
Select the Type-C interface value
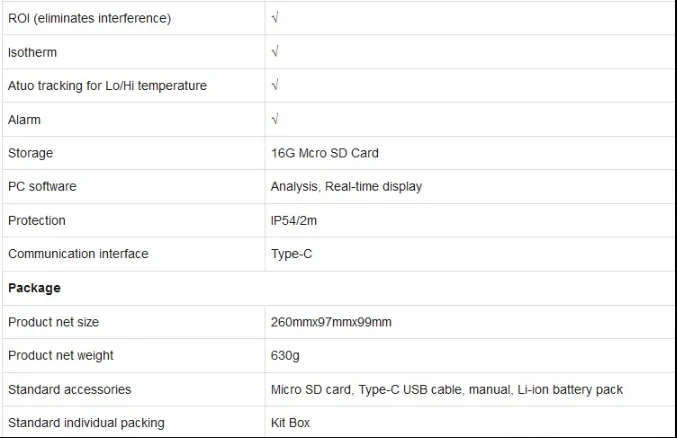(x=291, y=254)
